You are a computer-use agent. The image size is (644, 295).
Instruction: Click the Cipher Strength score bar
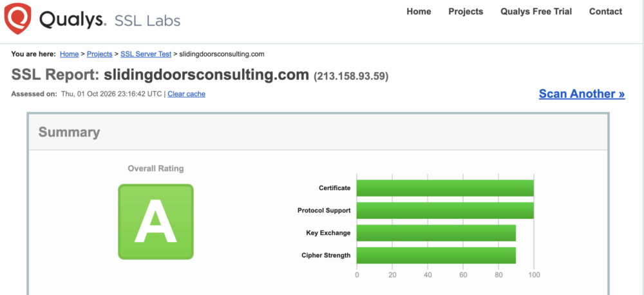tap(436, 255)
